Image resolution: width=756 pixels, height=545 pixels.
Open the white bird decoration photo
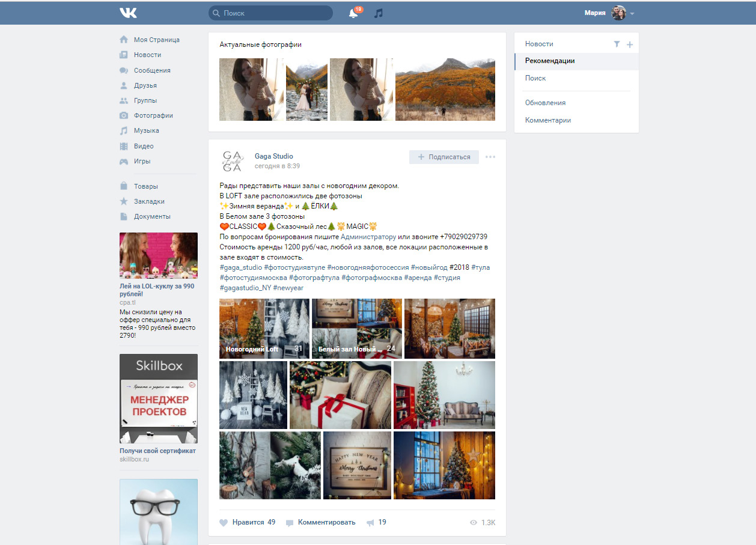(x=270, y=465)
